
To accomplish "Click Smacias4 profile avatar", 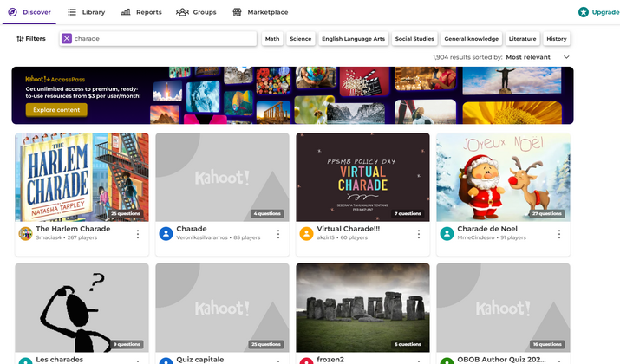I will pos(26,234).
